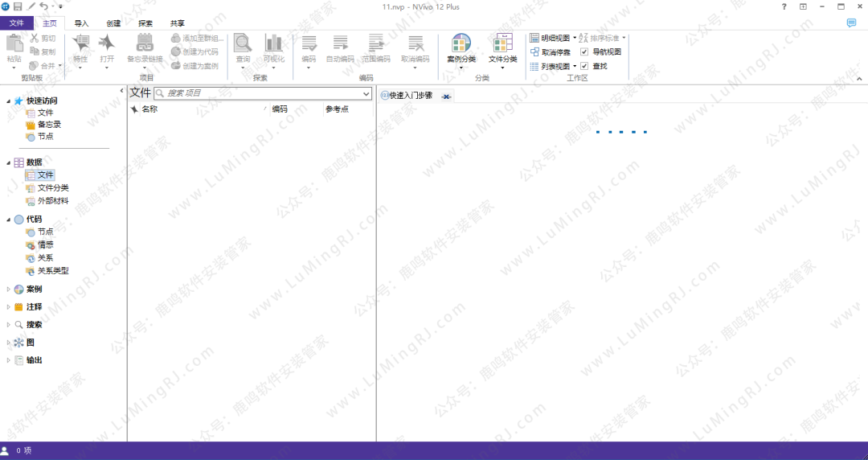Screen dimensions: 868x460
Task: Switch to the 导入 (Import) ribbon tab
Action: 81,23
